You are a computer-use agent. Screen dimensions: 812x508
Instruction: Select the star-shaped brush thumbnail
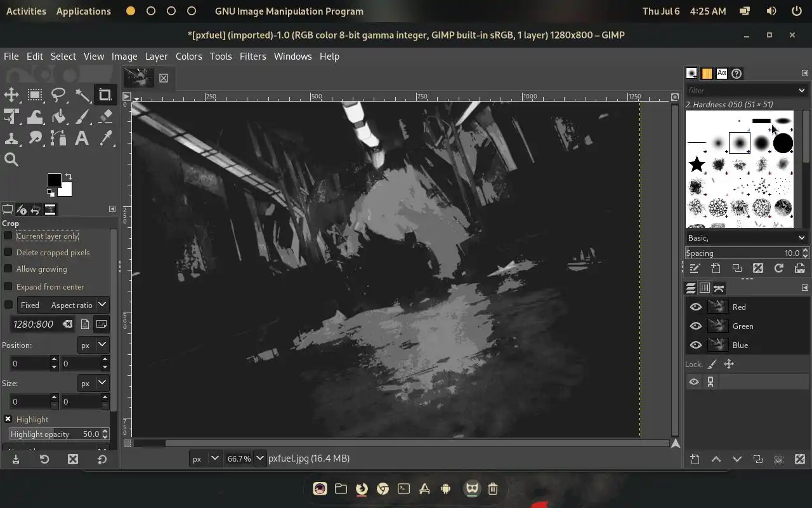click(697, 164)
